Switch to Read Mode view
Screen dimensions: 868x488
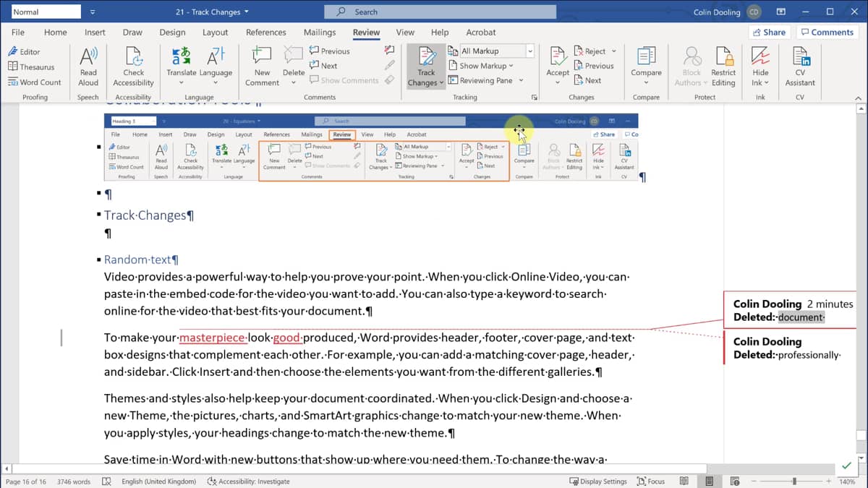coord(684,481)
